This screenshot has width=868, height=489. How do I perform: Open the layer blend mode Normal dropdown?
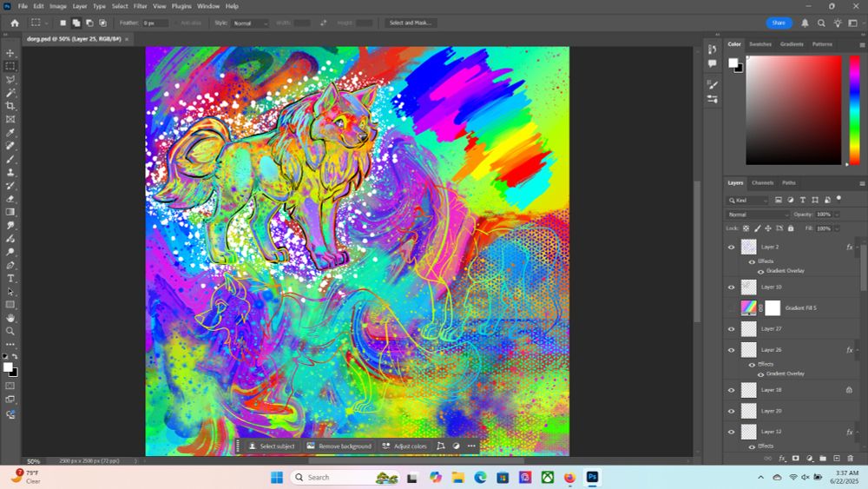click(759, 215)
